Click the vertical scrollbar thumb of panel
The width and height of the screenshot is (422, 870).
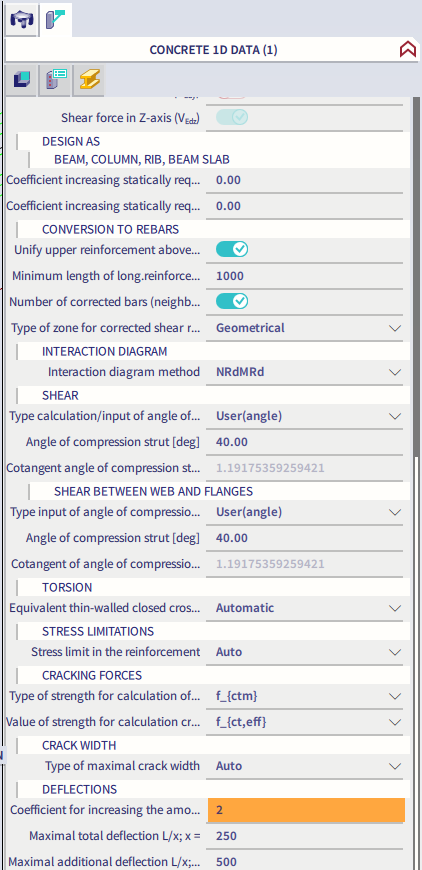(416, 274)
